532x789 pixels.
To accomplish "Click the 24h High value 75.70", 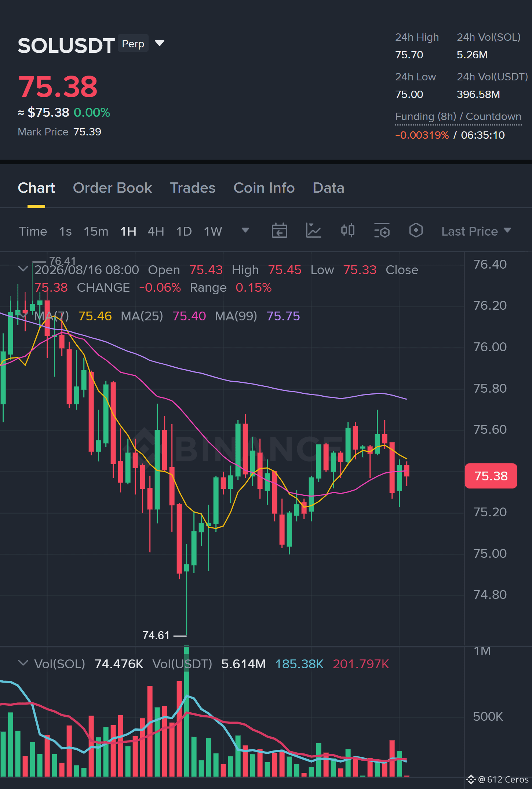I will (409, 55).
